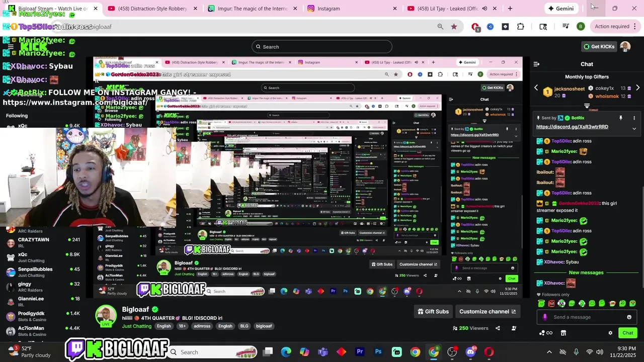Zoom indicator magnifier in address bar

(440, 27)
